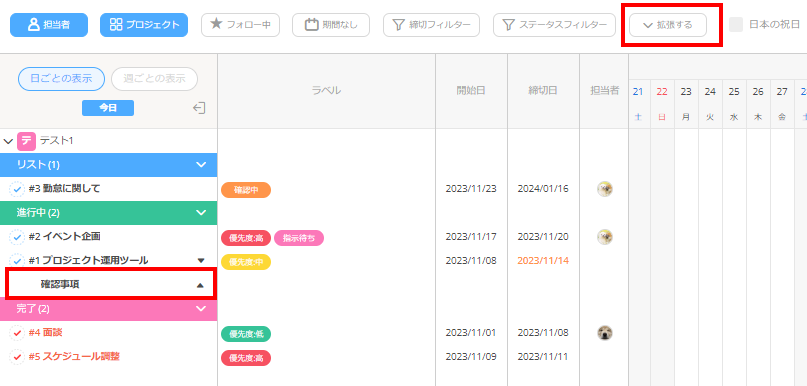Click the deadline 2024/01/16

pos(543,188)
